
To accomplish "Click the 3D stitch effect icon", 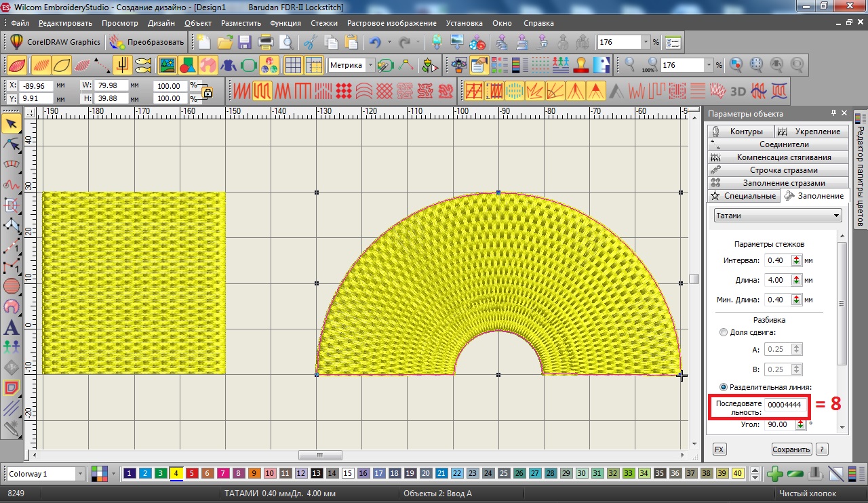I will pos(738,90).
